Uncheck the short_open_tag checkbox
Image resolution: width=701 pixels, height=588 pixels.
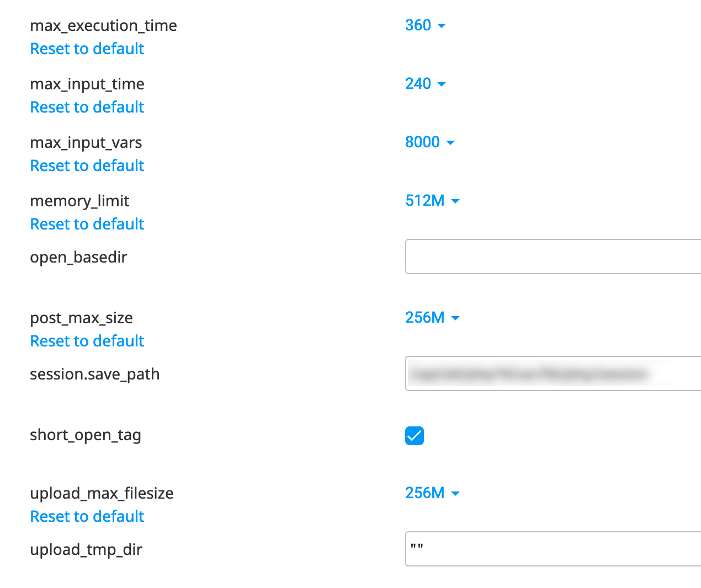415,436
